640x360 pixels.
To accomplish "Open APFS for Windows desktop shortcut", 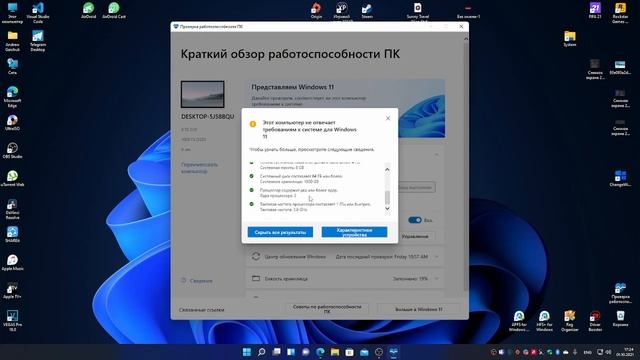I will tap(519, 321).
